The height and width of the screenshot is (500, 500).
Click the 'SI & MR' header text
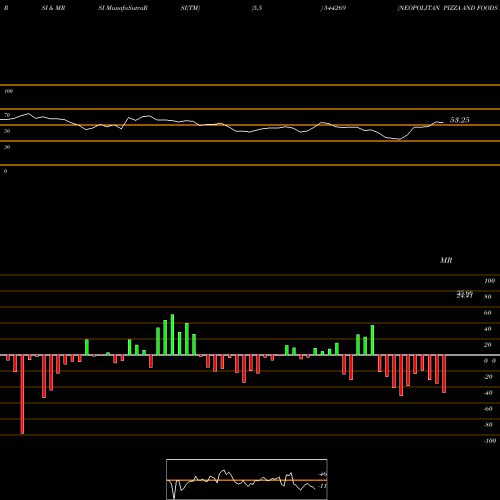tap(53, 8)
